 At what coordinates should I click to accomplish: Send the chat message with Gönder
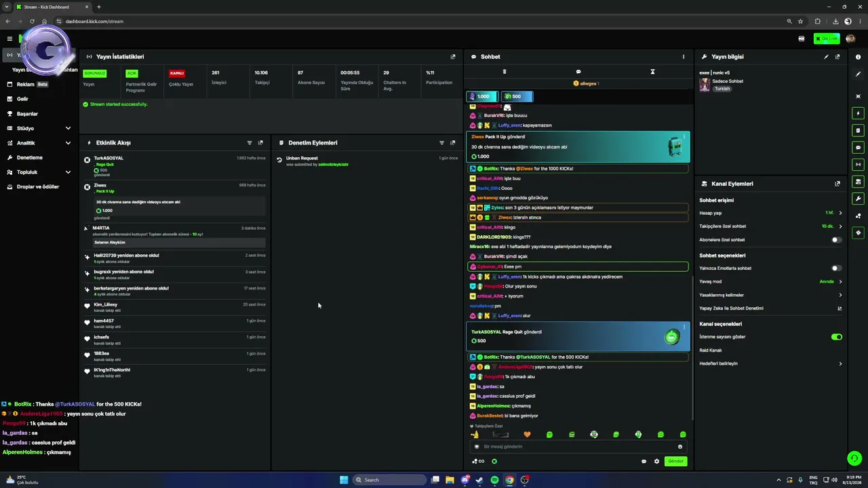pyautogui.click(x=676, y=462)
